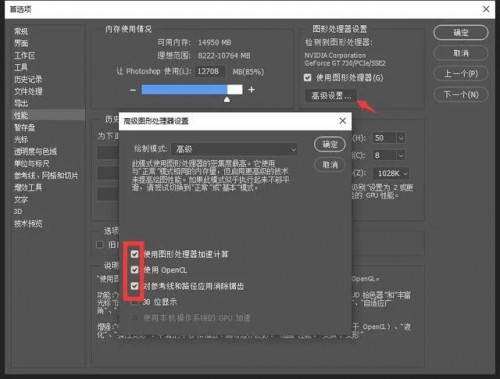Click the memory usage slider handle
Screen dimensions: 500x379
[x=227, y=100]
